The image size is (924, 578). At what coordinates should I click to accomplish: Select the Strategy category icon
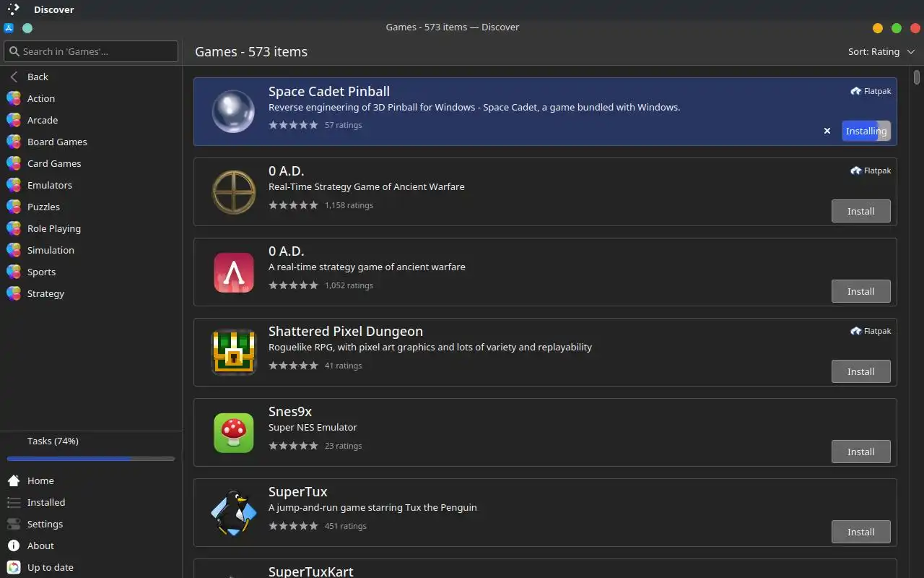tap(14, 293)
